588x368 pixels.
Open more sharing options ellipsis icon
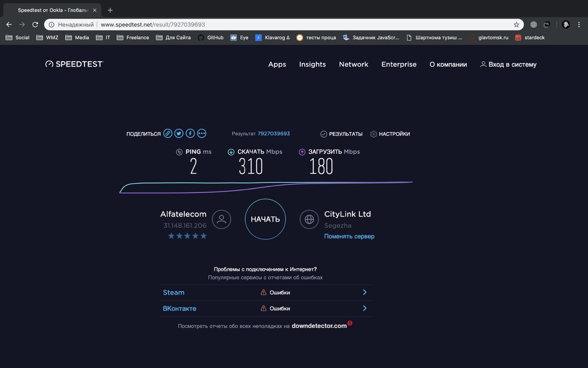[202, 134]
